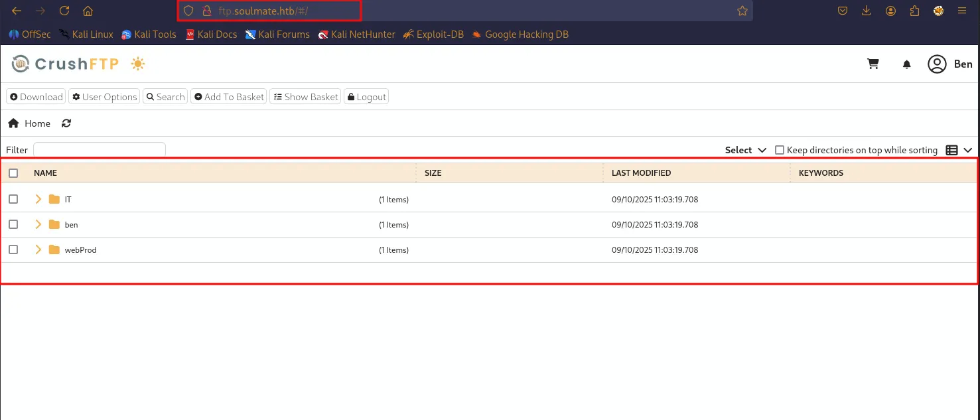This screenshot has height=420, width=980.
Task: Click the IT folder icon
Action: click(54, 199)
